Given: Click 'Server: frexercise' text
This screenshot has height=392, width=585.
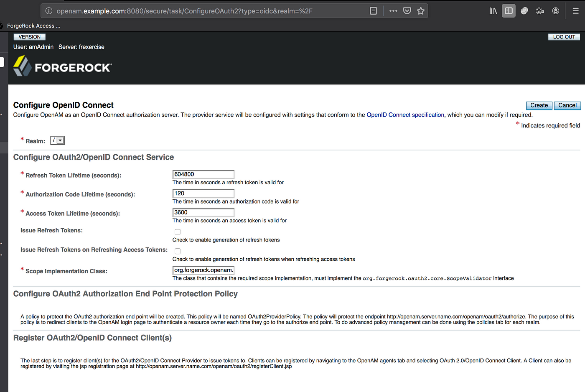Looking at the screenshot, I should [81, 47].
